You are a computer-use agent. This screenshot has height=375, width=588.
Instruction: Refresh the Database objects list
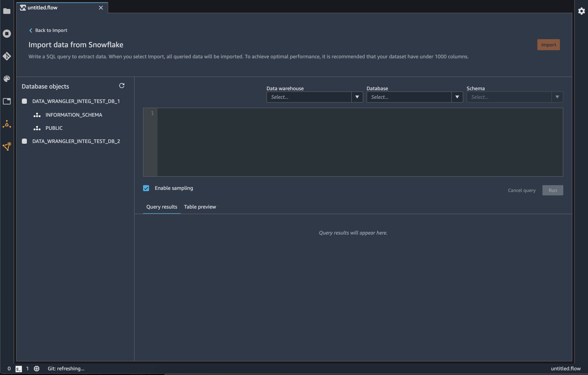[122, 86]
